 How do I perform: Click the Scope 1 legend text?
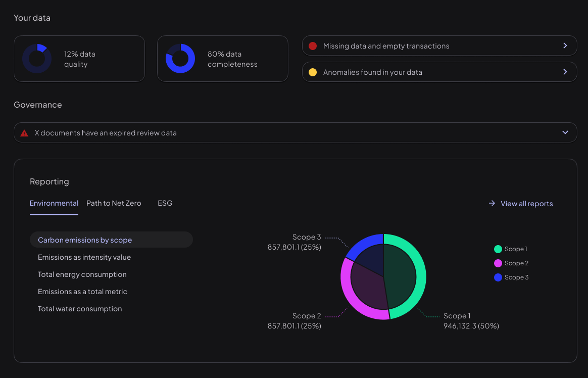coord(516,249)
